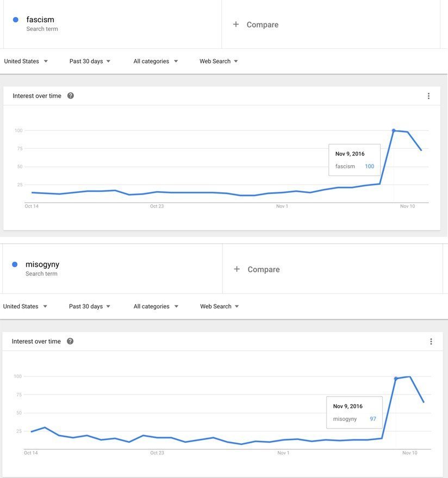
Task: Open Past 30 days dropdown for fascism
Action: click(90, 61)
